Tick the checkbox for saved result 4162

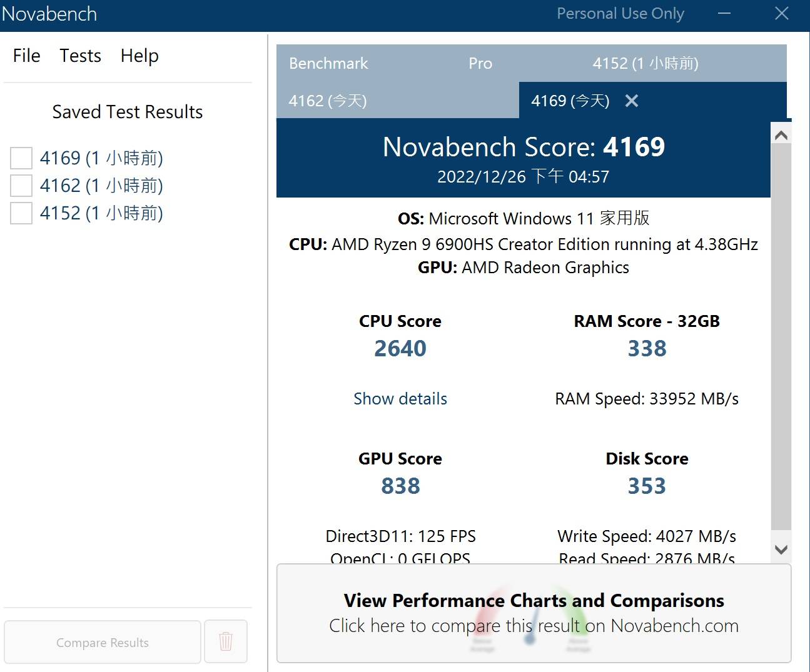point(21,186)
